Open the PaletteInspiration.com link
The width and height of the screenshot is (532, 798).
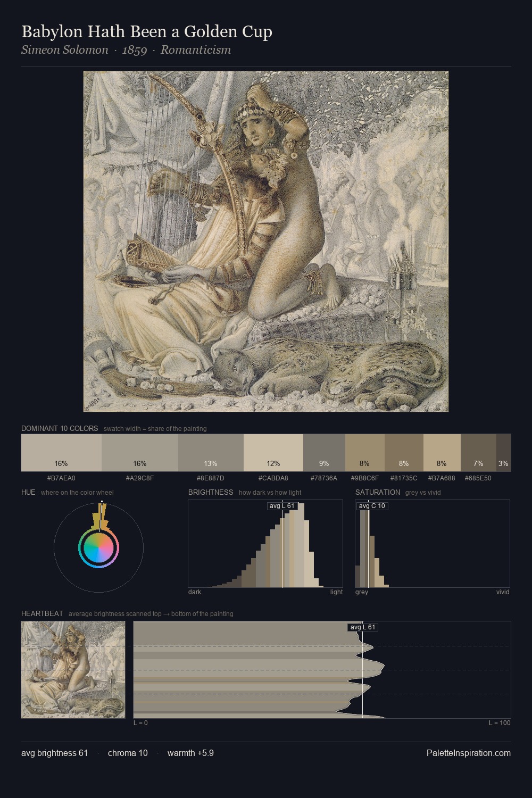pyautogui.click(x=469, y=753)
